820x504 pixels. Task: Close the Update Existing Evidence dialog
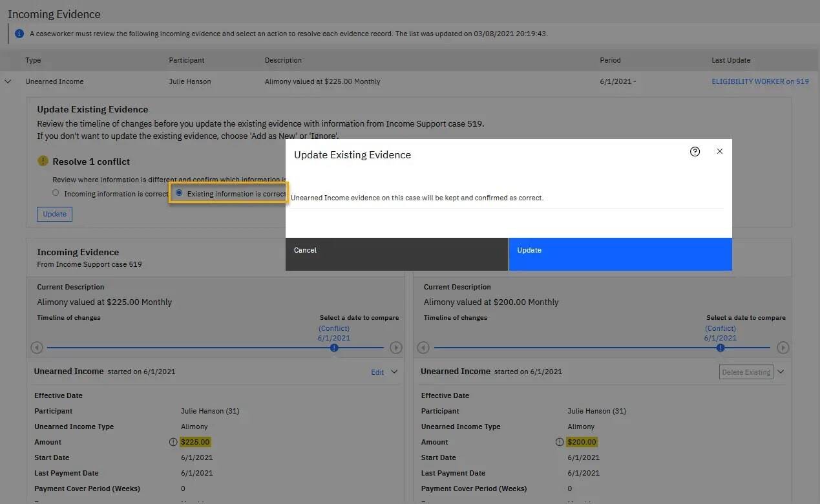(720, 151)
